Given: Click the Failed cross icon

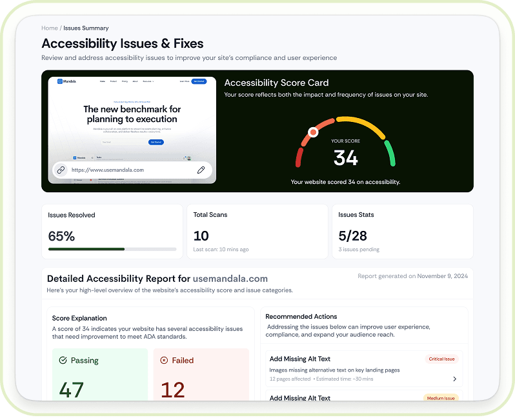Looking at the screenshot, I should [164, 360].
